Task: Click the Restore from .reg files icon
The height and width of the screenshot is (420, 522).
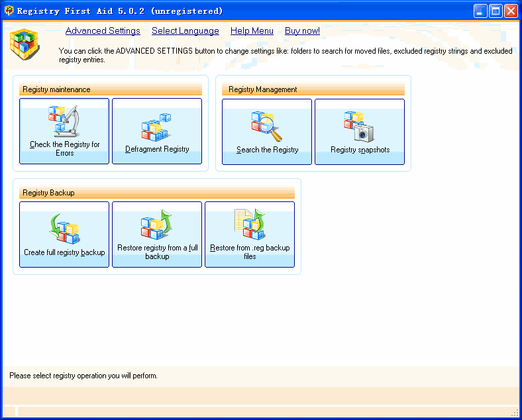Action: [x=250, y=225]
